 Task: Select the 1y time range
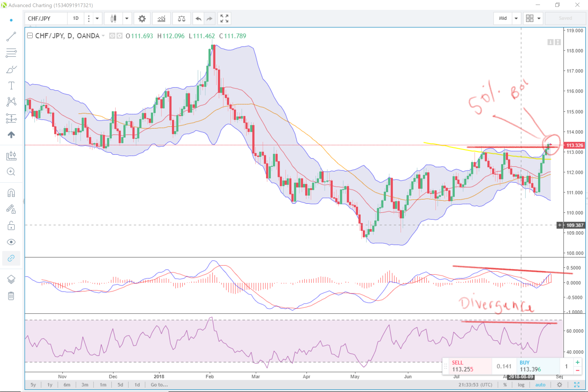point(50,385)
